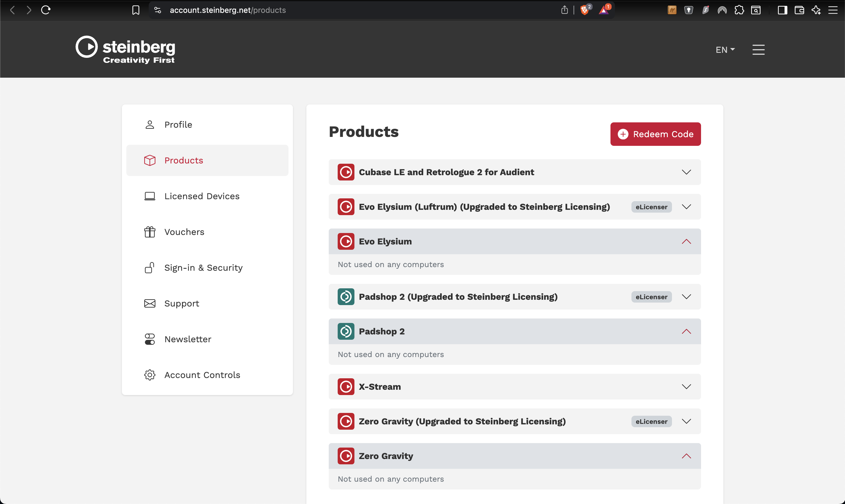The height and width of the screenshot is (504, 845).
Task: Click Padshop 2 upgraded product icon
Action: click(346, 297)
